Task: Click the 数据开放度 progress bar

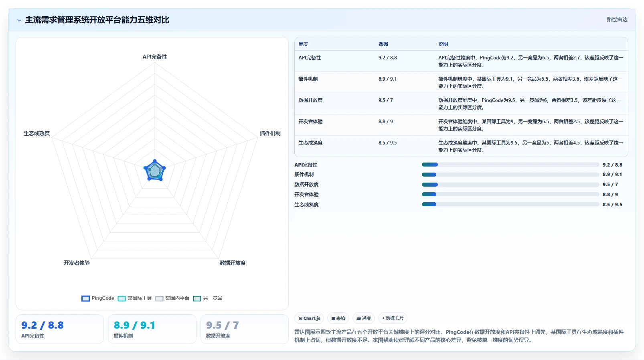Action: point(510,185)
